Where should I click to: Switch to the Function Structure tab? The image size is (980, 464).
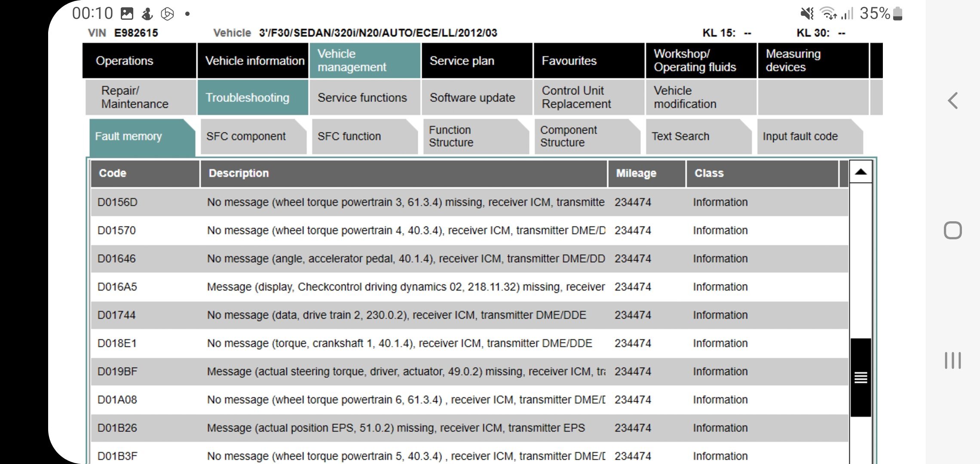(476, 137)
